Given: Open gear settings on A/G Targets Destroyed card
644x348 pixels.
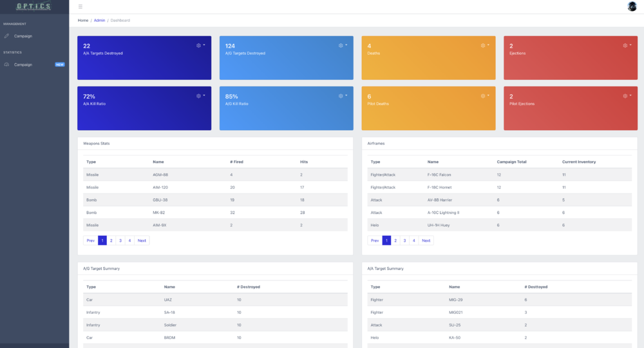Looking at the screenshot, I should pos(343,46).
